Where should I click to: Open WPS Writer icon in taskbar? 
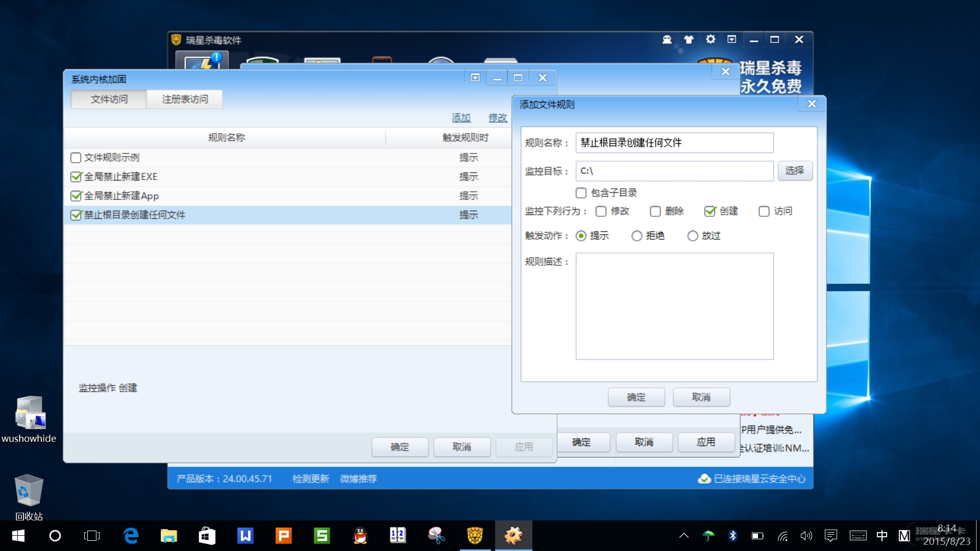[x=245, y=536]
